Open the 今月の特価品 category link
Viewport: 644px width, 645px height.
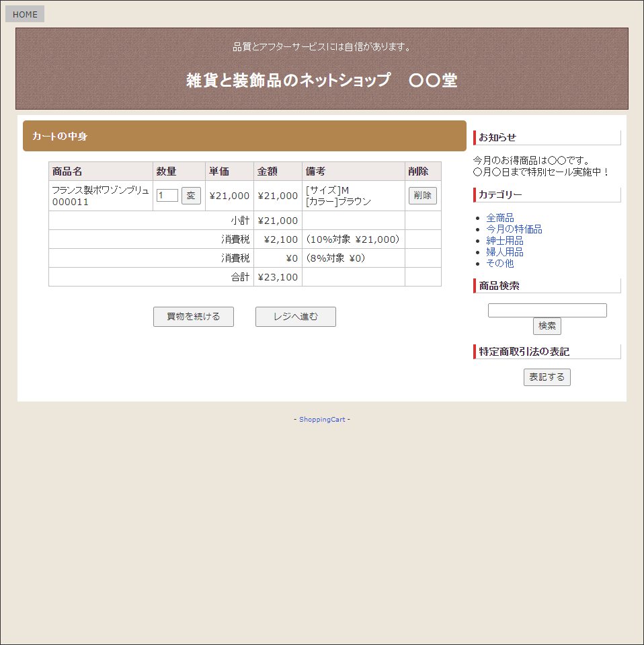[514, 229]
